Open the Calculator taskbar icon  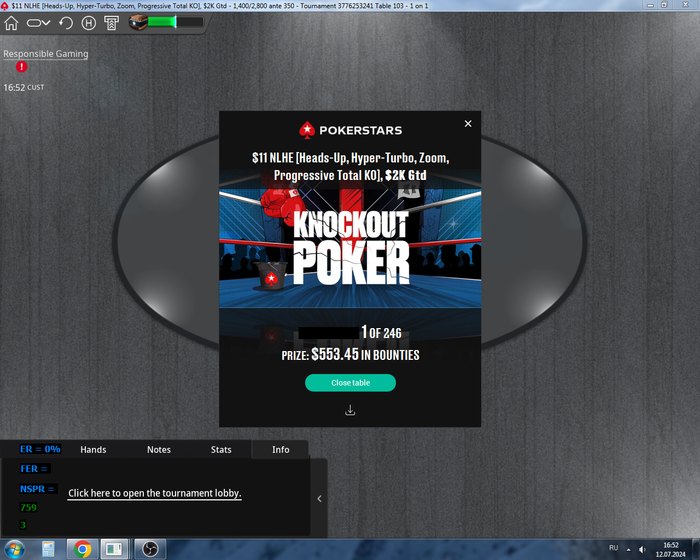coord(48,549)
